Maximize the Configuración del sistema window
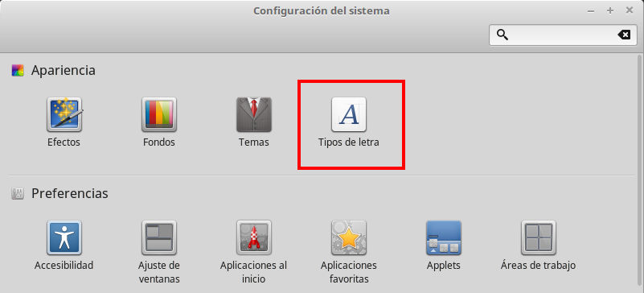Viewport: 644px width, 293px height. click(610, 10)
